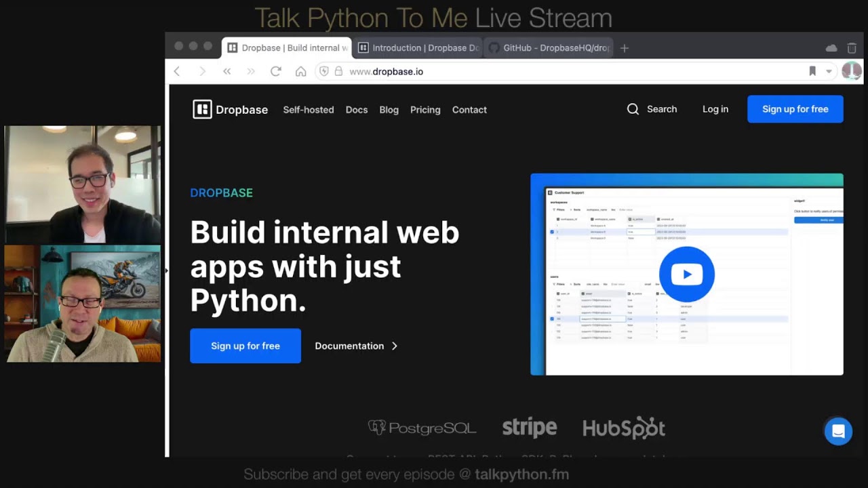Open the chat widget bubble
Image resolution: width=868 pixels, height=488 pixels.
[x=838, y=431]
